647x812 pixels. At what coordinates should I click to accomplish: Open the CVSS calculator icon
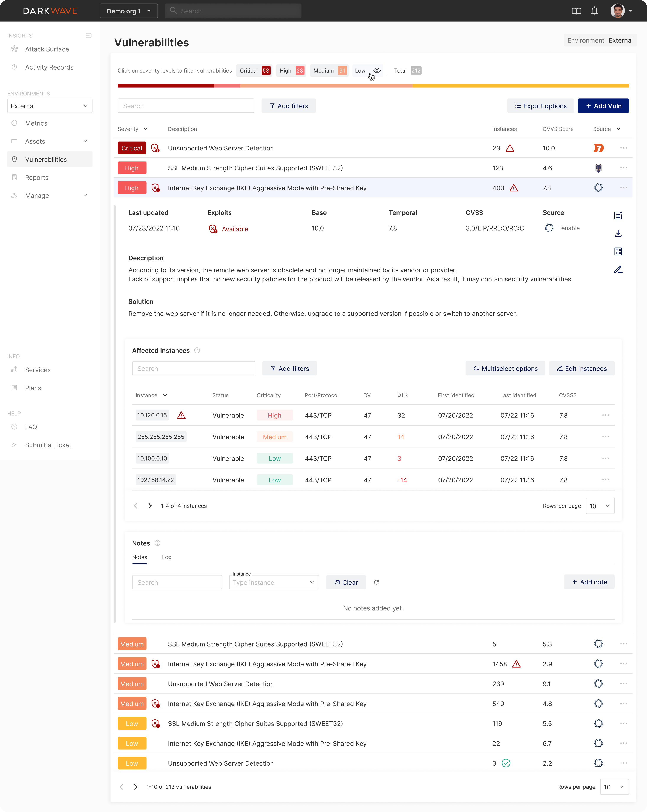click(x=618, y=252)
